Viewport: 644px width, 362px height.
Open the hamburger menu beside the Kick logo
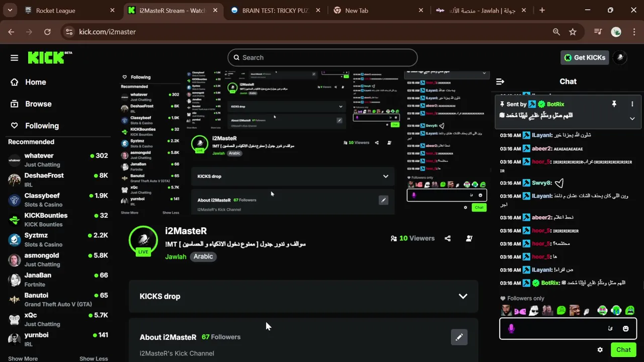[14, 57]
